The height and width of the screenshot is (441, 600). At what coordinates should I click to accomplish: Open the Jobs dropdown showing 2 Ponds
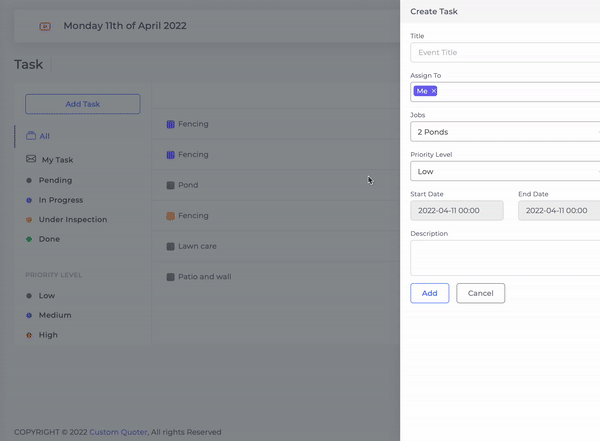coord(505,132)
